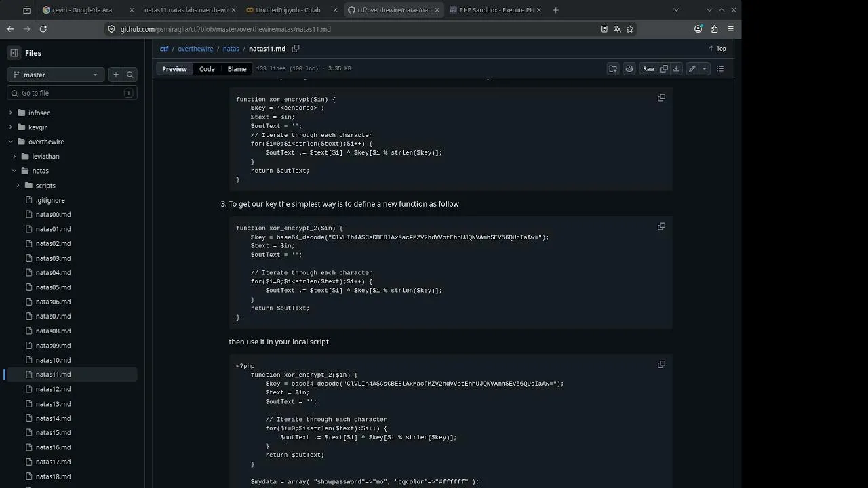Open the browser account profile icon
Viewport: 868px width, 488px height.
pyautogui.click(x=698, y=29)
